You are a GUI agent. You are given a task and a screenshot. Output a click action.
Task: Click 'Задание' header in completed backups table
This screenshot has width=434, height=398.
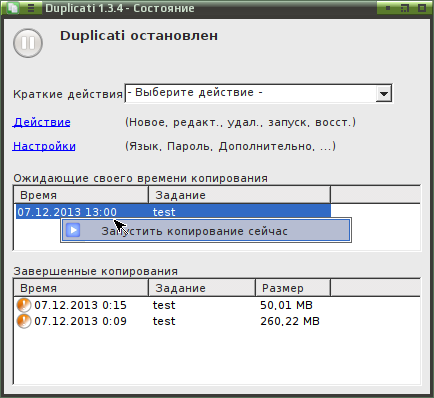click(202, 288)
